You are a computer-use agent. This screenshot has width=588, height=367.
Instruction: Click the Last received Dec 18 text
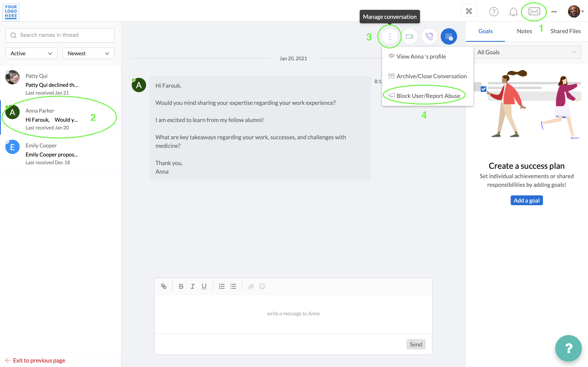click(x=48, y=162)
